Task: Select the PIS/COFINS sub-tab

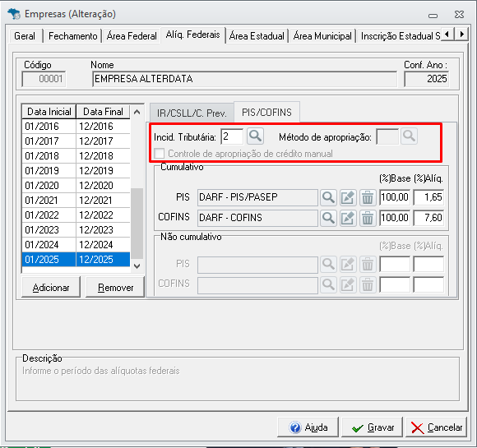Action: click(266, 113)
